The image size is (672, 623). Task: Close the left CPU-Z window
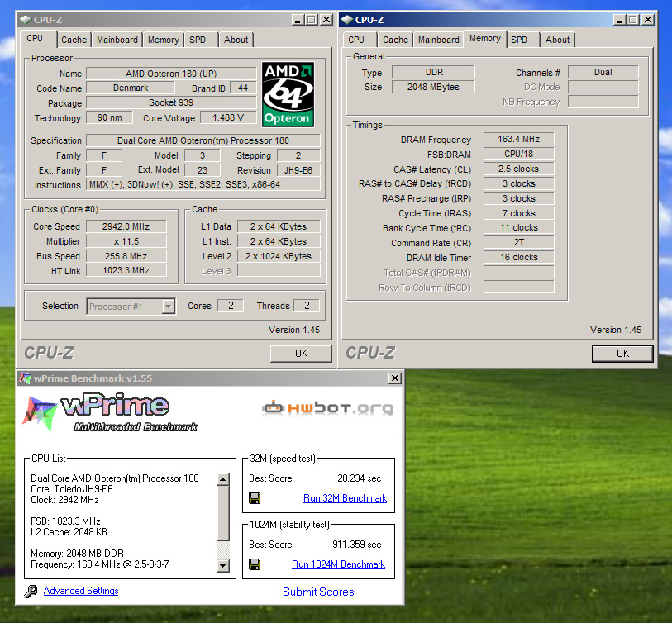pos(326,20)
